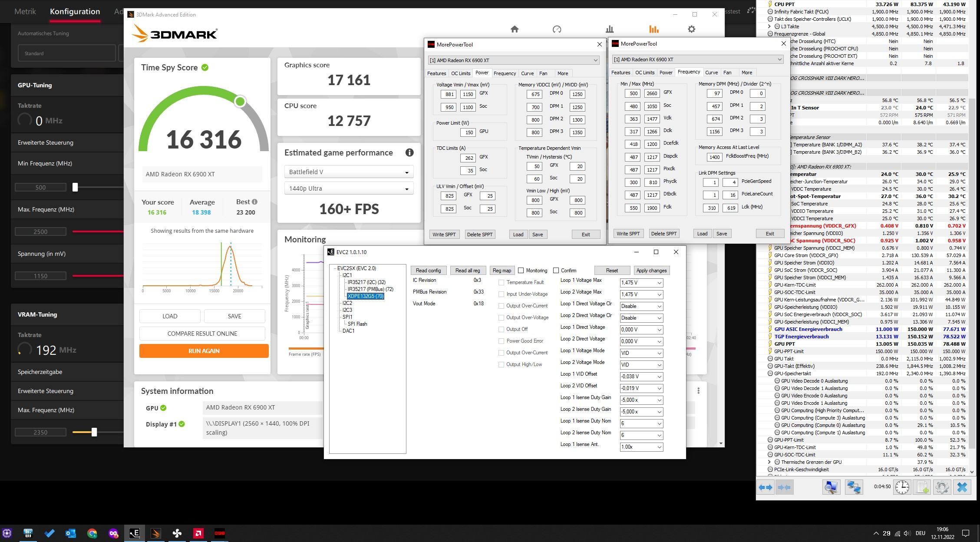Tick the Power Good Error checkbox
This screenshot has width=980, height=542.
tap(501, 341)
